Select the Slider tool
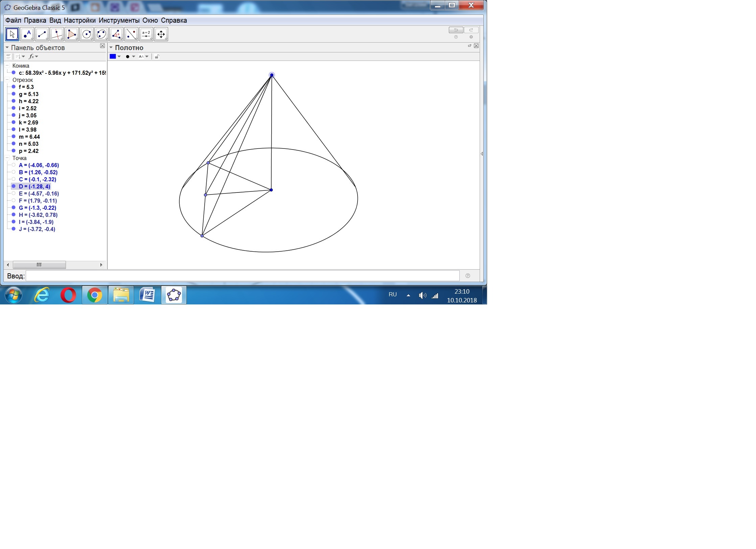 146,34
